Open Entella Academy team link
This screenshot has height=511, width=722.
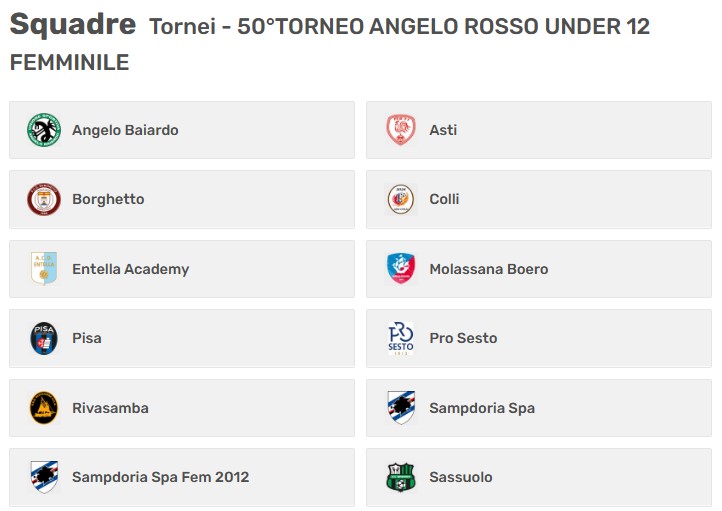131,269
